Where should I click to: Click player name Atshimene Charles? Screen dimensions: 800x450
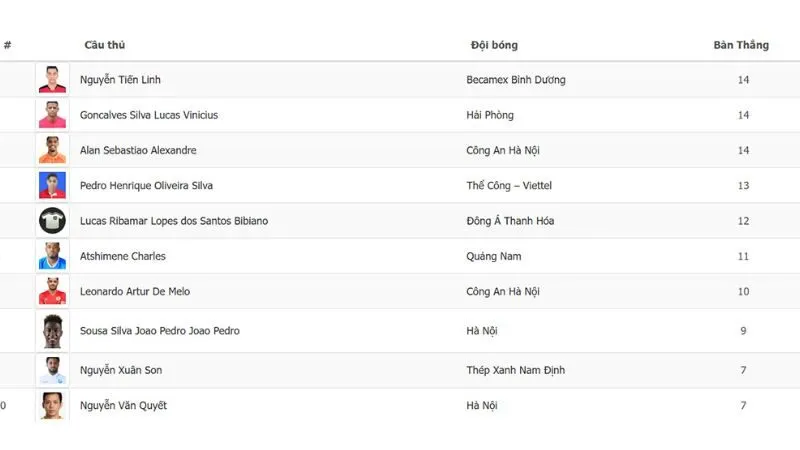click(123, 256)
